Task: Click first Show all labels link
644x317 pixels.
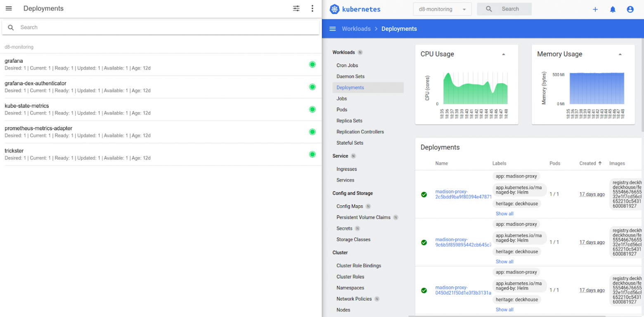Action: tap(504, 214)
